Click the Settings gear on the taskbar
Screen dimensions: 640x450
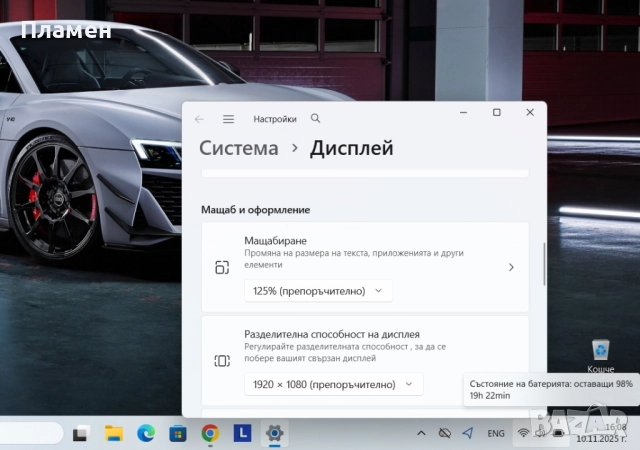(275, 433)
